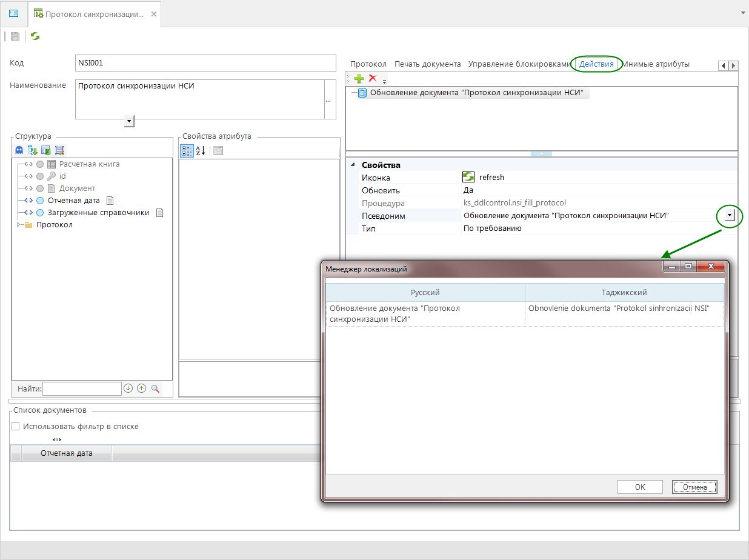Sort attribute properties alphabetically with the A-Z icon
This screenshot has width=749, height=560.
[201, 150]
